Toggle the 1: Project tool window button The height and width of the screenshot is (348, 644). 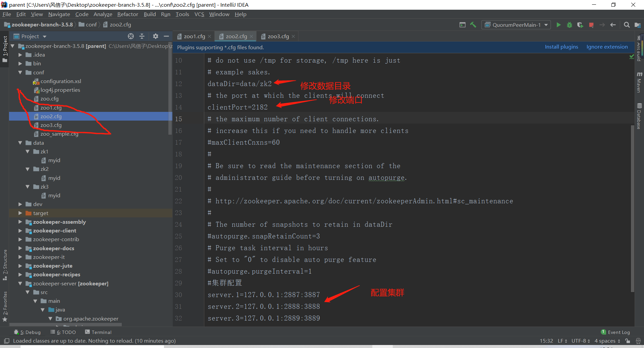(x=5, y=49)
